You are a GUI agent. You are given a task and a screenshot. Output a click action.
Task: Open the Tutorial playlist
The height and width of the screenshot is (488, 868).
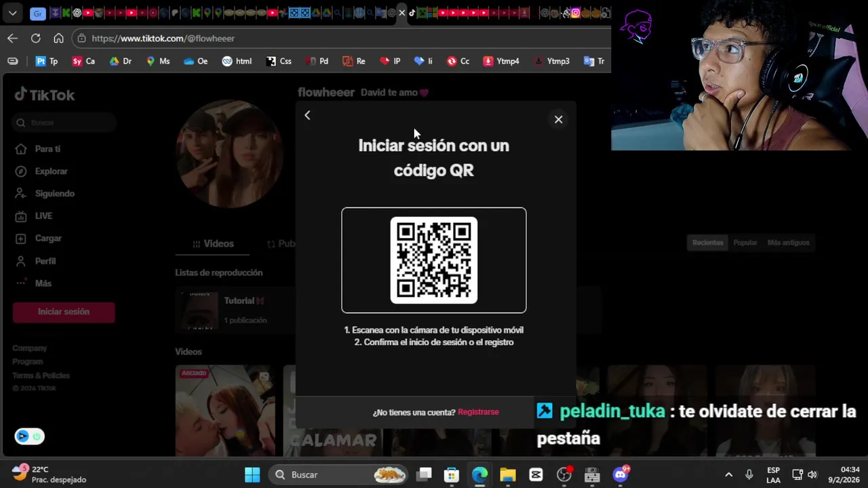234,310
